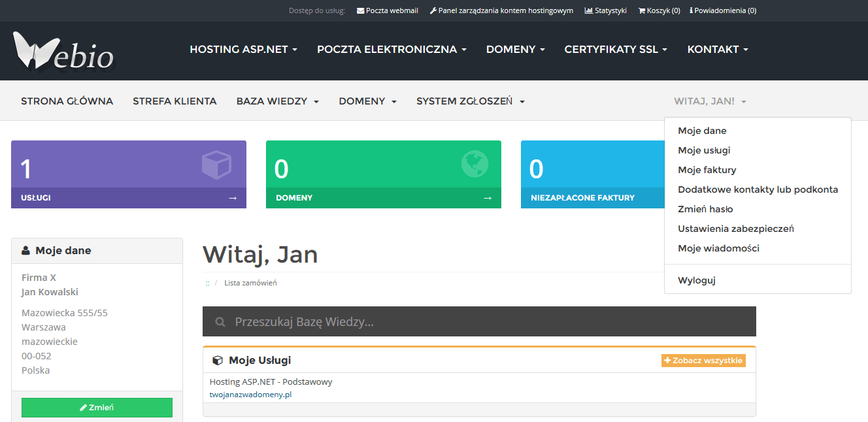Click the home breadcrumb icon before Lista zamówień
Screen dimensions: 868x422
coord(207,283)
